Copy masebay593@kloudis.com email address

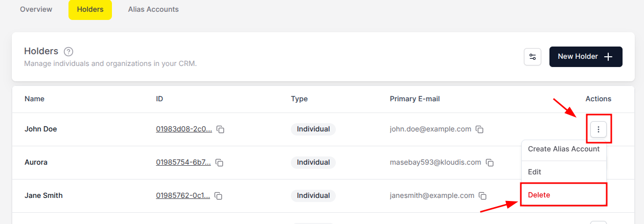490,163
